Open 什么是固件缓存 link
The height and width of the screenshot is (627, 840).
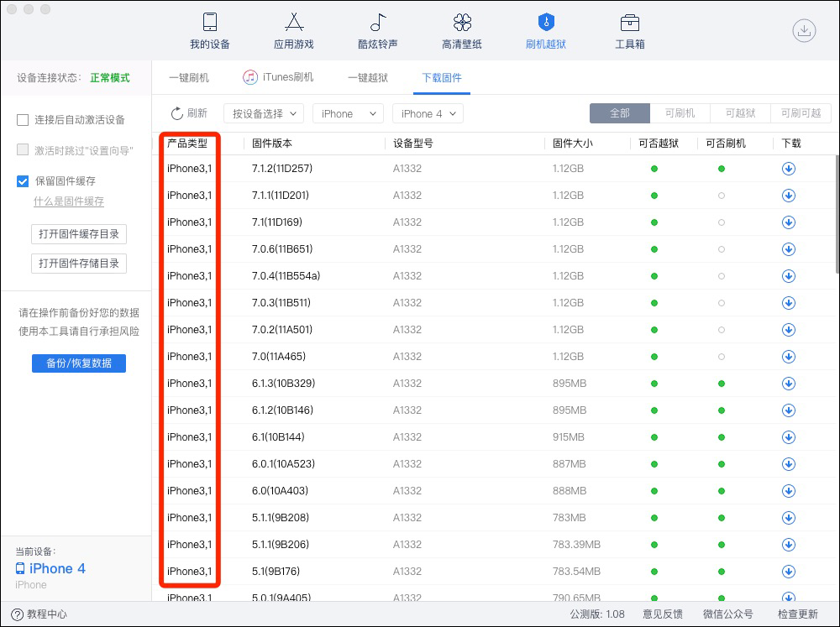69,201
